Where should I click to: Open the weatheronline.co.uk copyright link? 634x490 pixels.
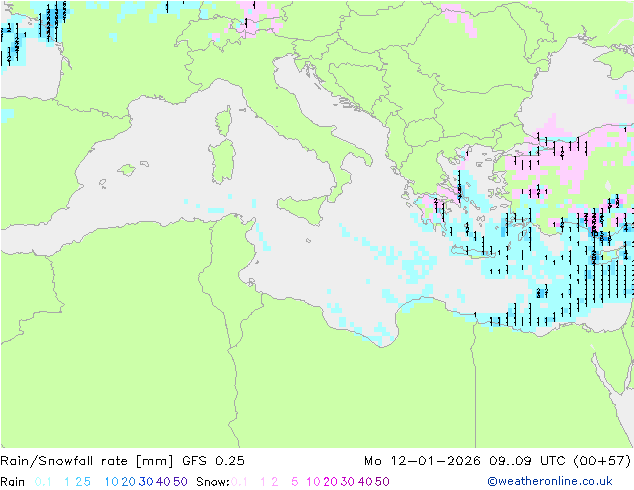click(550, 481)
